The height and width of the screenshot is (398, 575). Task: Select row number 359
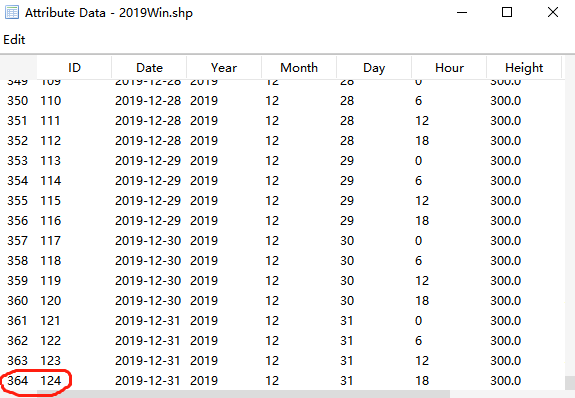18,281
